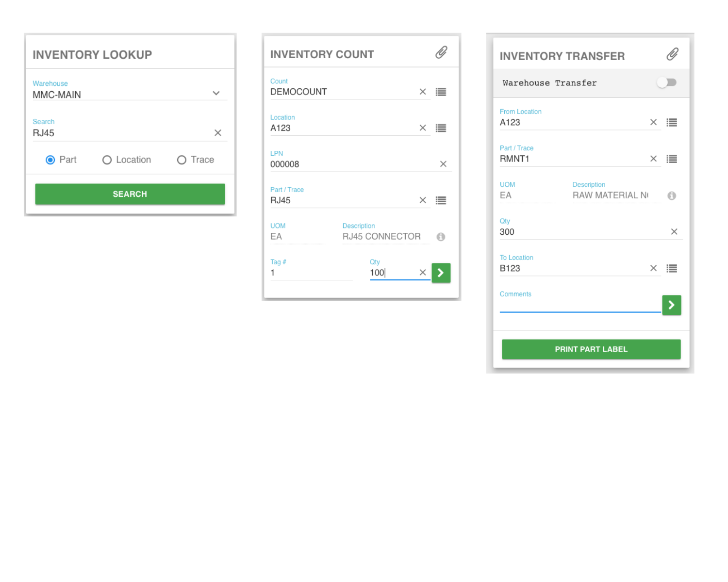The width and height of the screenshot is (728, 582).
Task: Submit the transfer with the green arrow button
Action: (672, 305)
